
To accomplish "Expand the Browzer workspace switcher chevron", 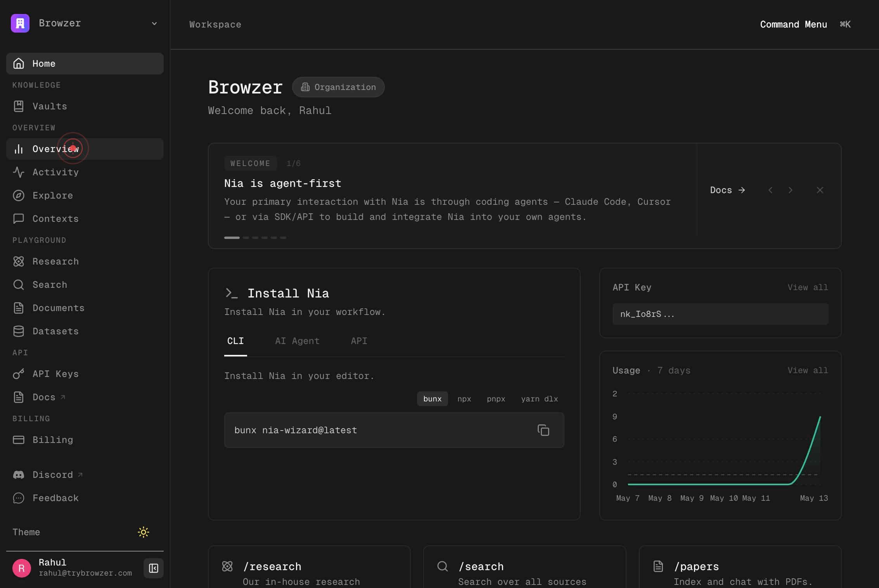I will pyautogui.click(x=154, y=24).
